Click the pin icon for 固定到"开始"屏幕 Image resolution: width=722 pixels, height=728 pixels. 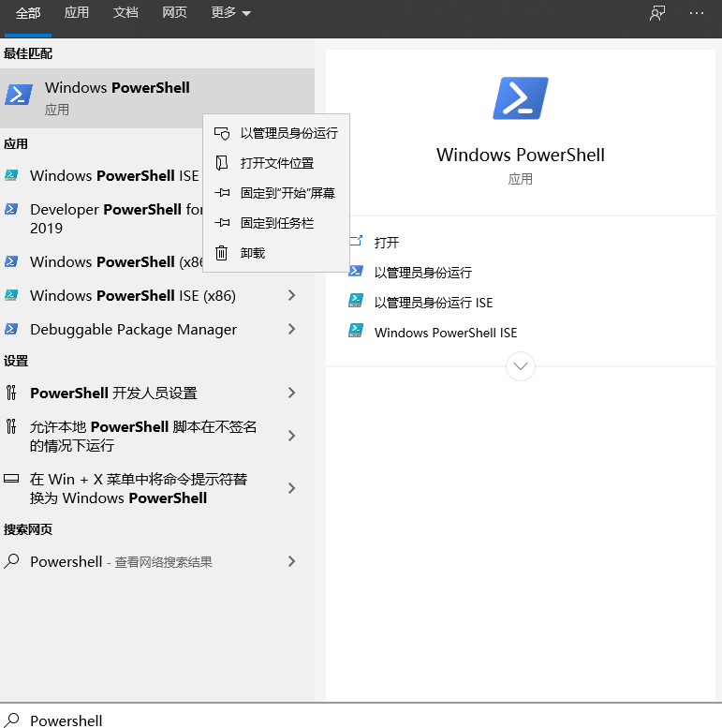222,193
